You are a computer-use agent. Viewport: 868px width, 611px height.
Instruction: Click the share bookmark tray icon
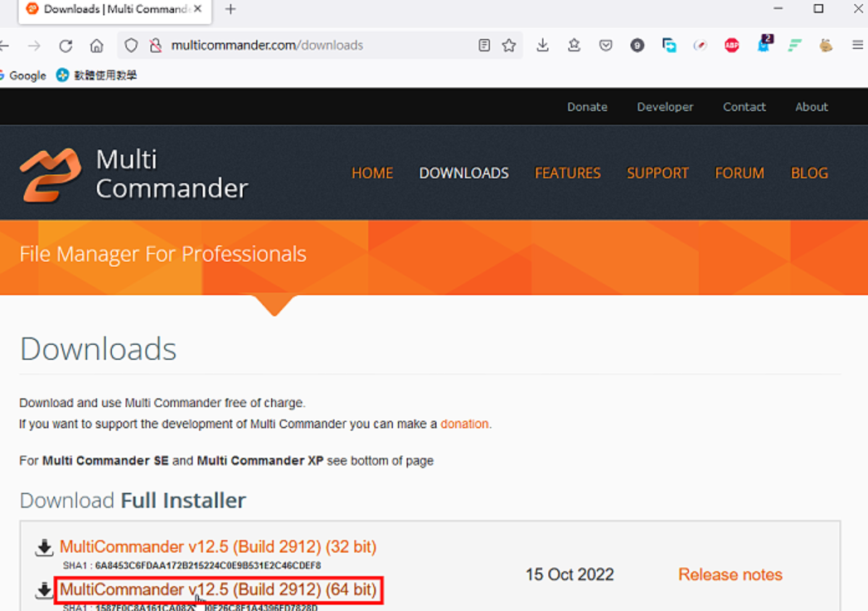574,46
